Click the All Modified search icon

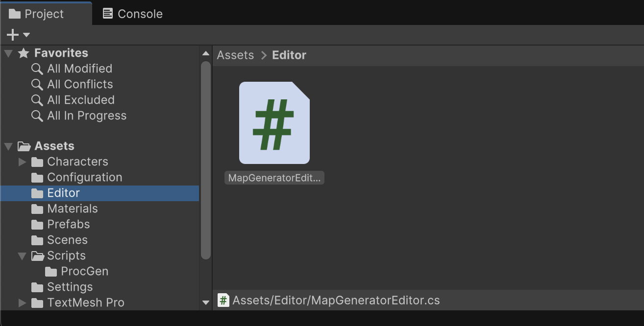37,69
